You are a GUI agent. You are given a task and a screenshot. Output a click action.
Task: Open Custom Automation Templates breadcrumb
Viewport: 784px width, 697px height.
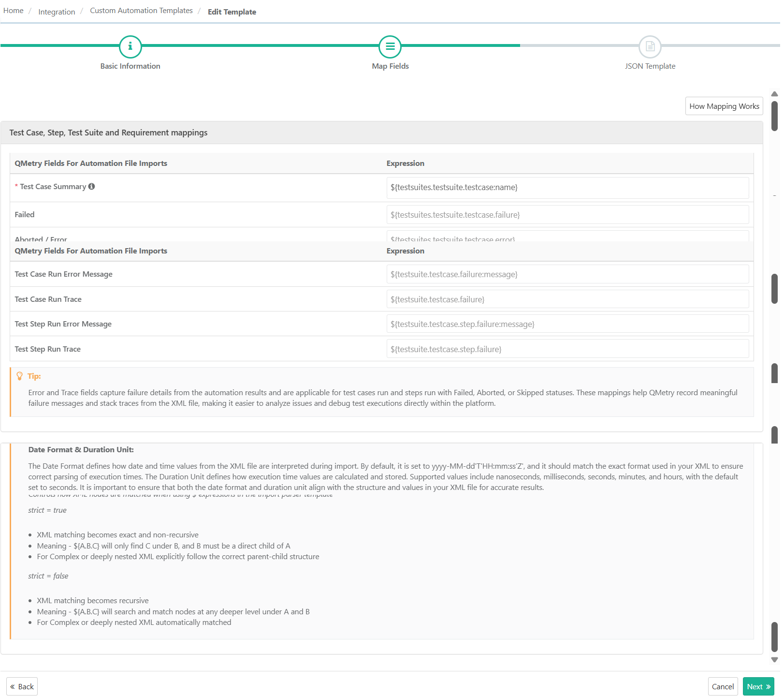[x=141, y=11]
